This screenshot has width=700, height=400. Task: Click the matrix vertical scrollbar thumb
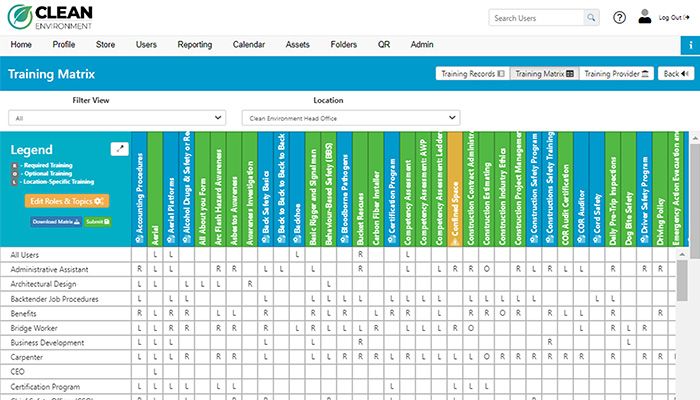(x=682, y=281)
